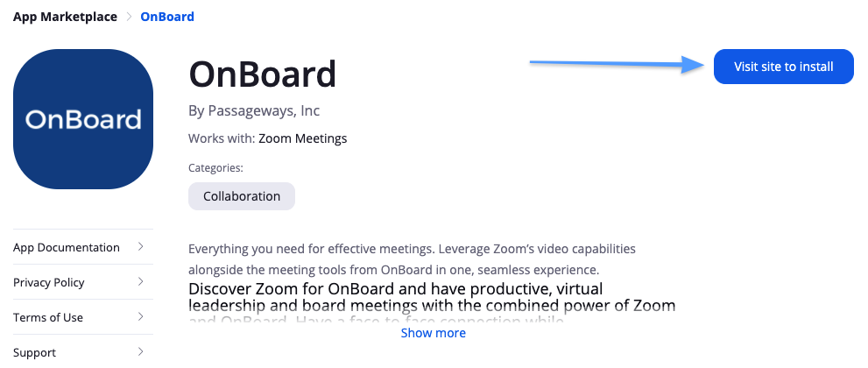This screenshot has height=368, width=868.
Task: Open the Collaboration category tag
Action: click(242, 196)
